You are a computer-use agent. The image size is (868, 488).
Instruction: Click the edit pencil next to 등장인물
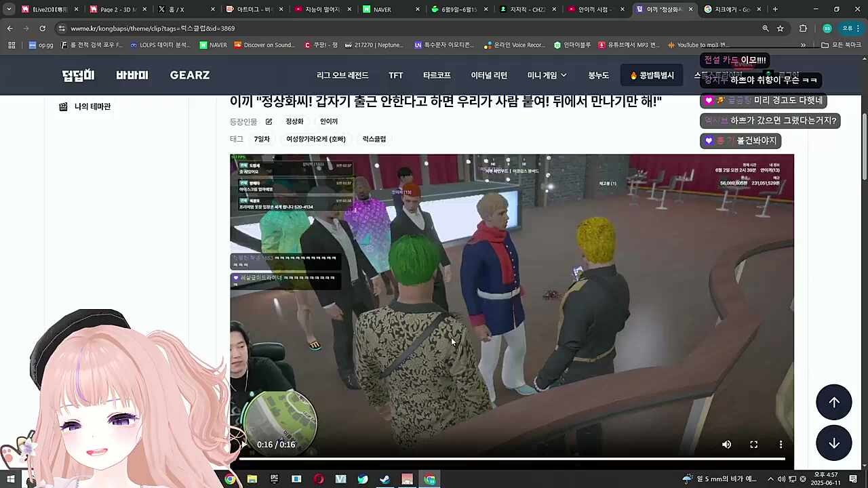click(269, 121)
